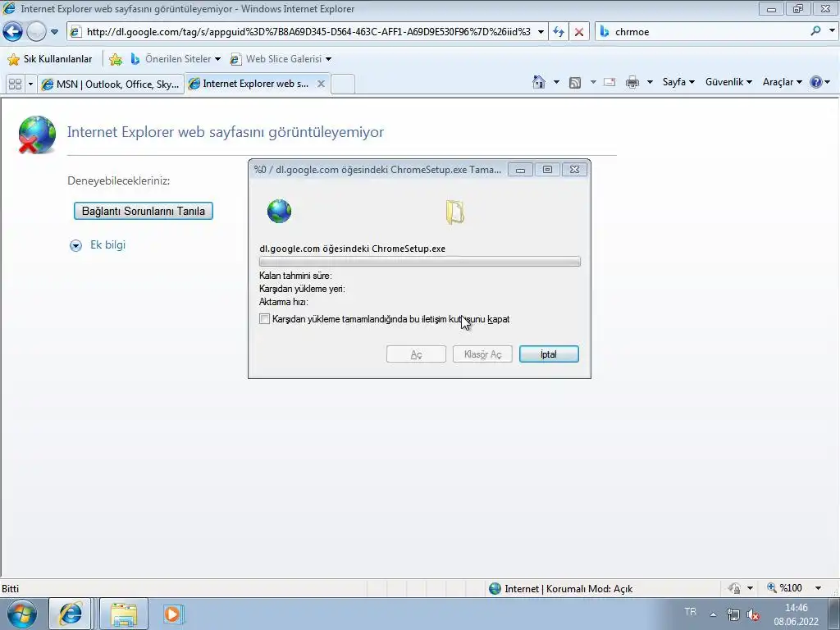Launch Windows Media Player from taskbar
Screen dimensions: 840x630
(173, 614)
